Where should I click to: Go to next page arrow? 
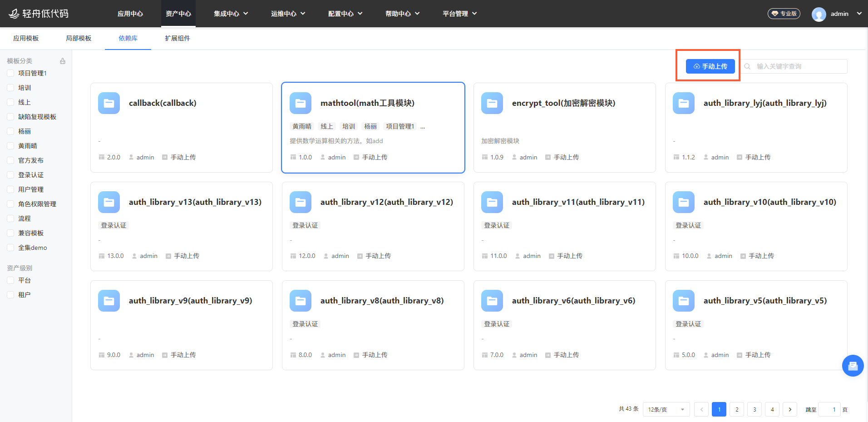pos(790,409)
